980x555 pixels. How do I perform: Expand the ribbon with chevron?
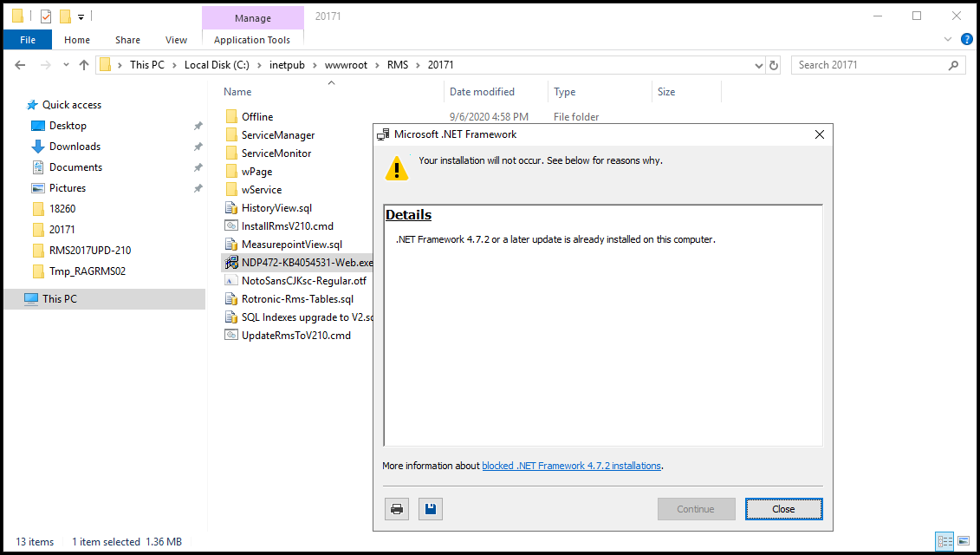tap(947, 39)
